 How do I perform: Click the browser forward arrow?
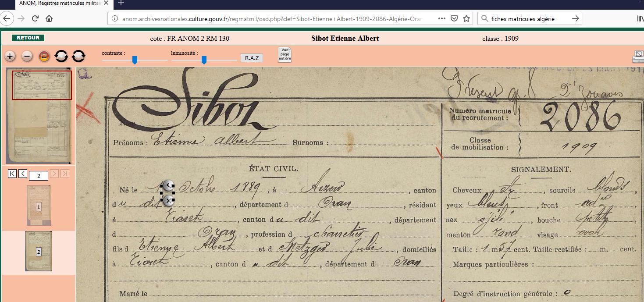pyautogui.click(x=21, y=18)
